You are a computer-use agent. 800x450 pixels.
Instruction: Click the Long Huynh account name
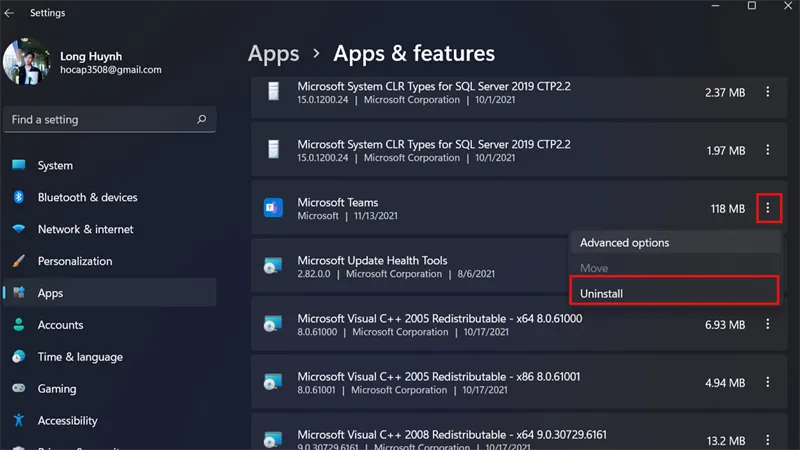pos(91,56)
